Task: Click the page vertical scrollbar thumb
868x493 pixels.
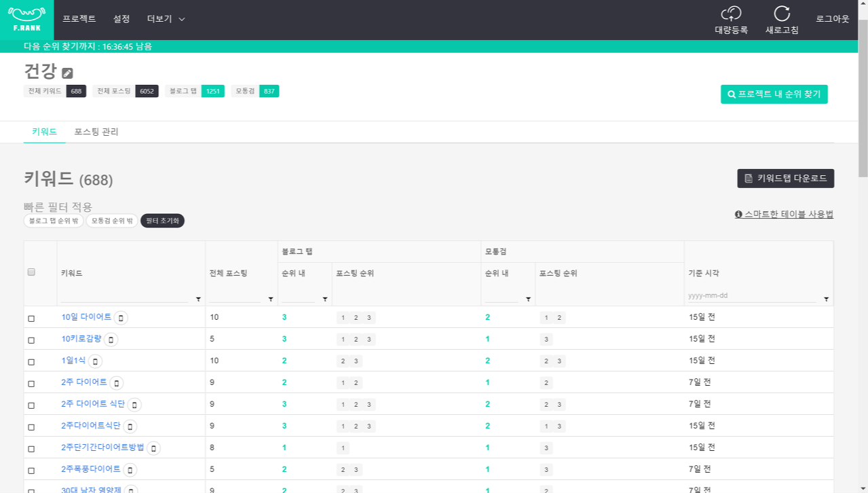Action: pyautogui.click(x=863, y=98)
